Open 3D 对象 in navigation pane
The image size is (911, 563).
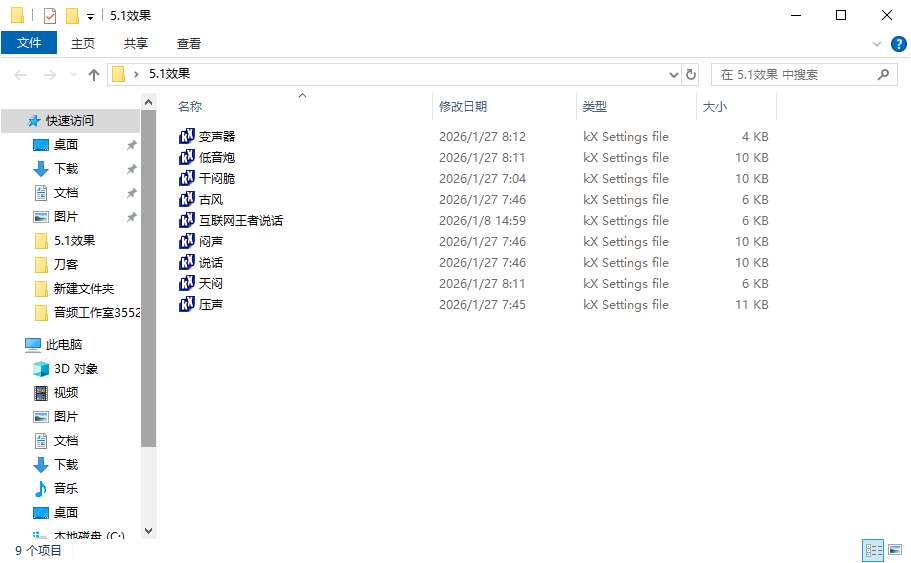75,368
